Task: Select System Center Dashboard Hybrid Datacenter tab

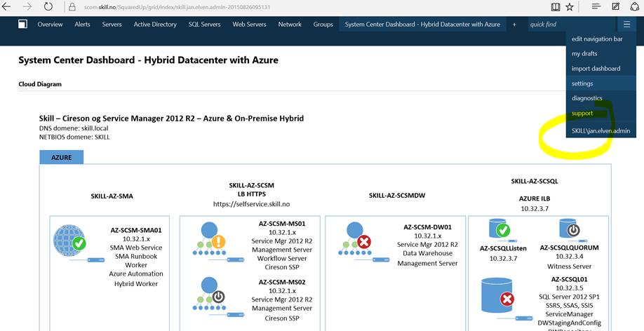Action: (x=422, y=25)
